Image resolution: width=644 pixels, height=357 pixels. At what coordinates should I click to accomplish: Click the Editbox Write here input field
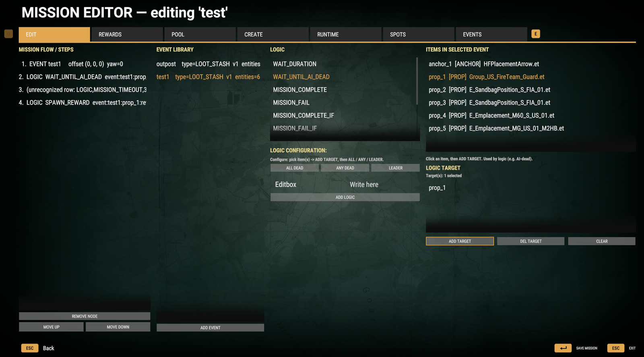point(345,185)
